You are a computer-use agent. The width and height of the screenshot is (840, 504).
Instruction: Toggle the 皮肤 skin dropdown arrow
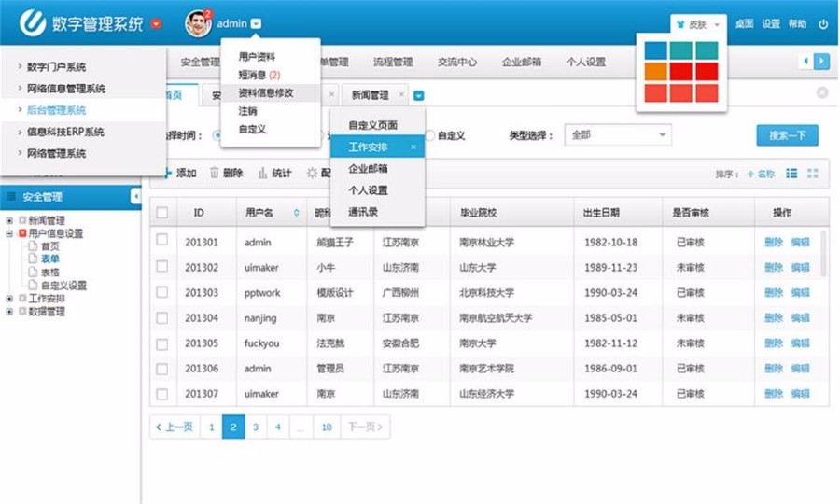717,24
